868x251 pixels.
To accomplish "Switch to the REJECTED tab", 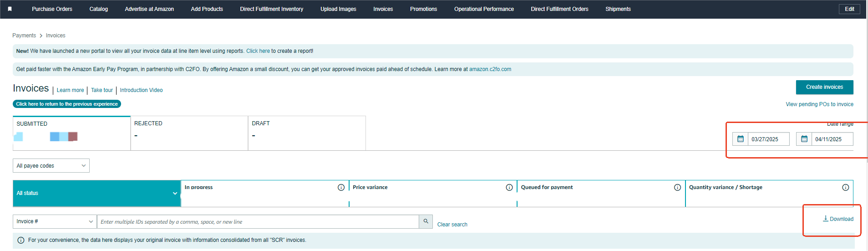I will click(x=189, y=133).
